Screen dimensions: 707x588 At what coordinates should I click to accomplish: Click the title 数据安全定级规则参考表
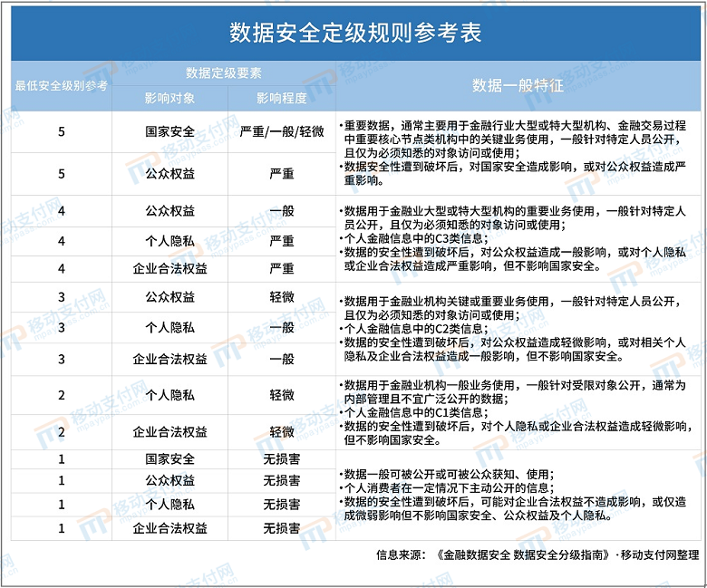[355, 33]
